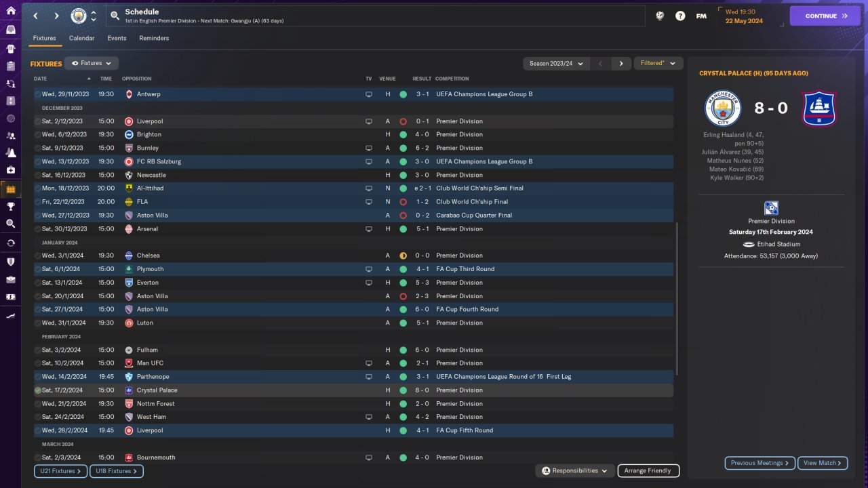Click the Medical Centre first-aid sidebar icon
The height and width of the screenshot is (488, 868).
point(10,170)
